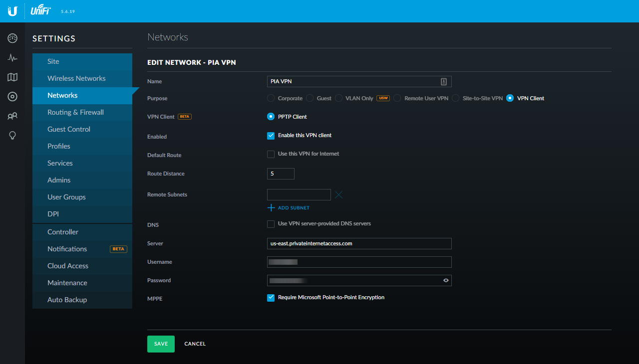Open the Devices circle icon

coord(12,97)
